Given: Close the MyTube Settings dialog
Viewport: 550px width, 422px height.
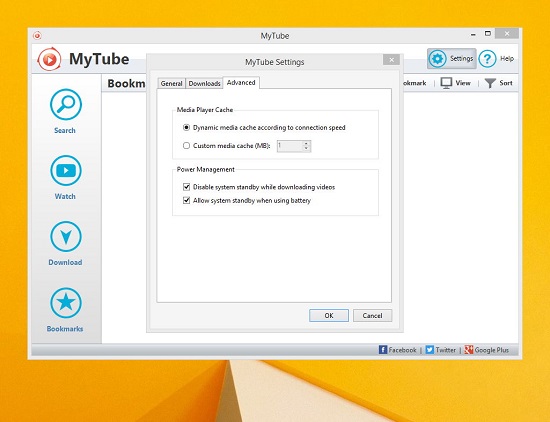Looking at the screenshot, I should point(391,60).
